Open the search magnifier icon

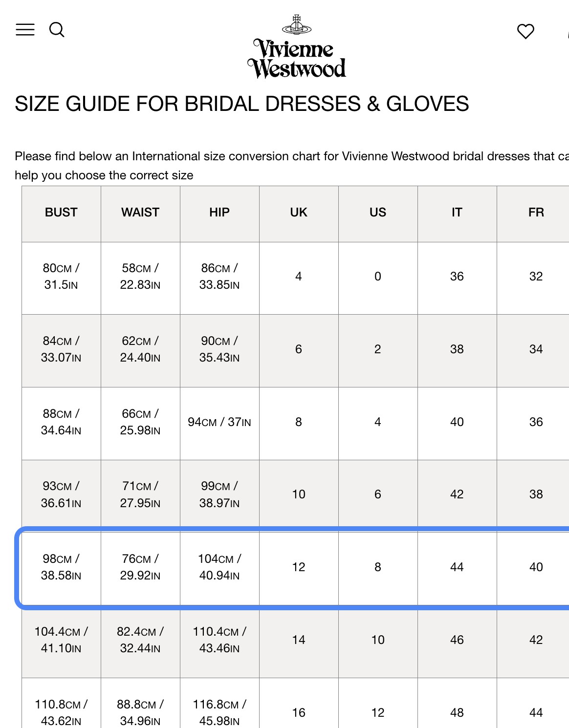tap(57, 30)
